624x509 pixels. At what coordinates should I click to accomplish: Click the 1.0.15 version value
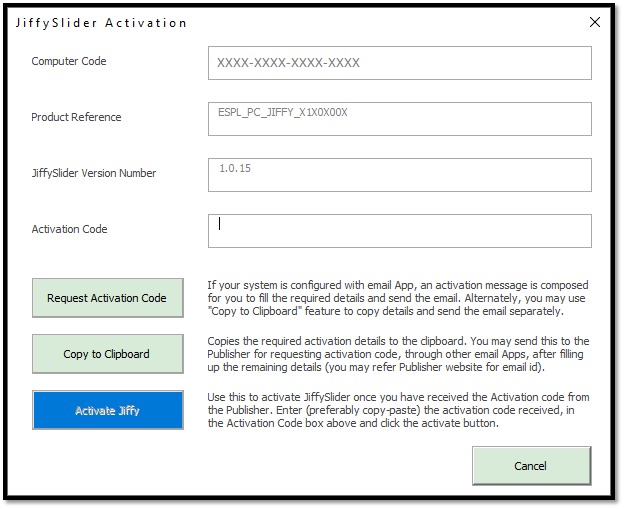[x=235, y=168]
